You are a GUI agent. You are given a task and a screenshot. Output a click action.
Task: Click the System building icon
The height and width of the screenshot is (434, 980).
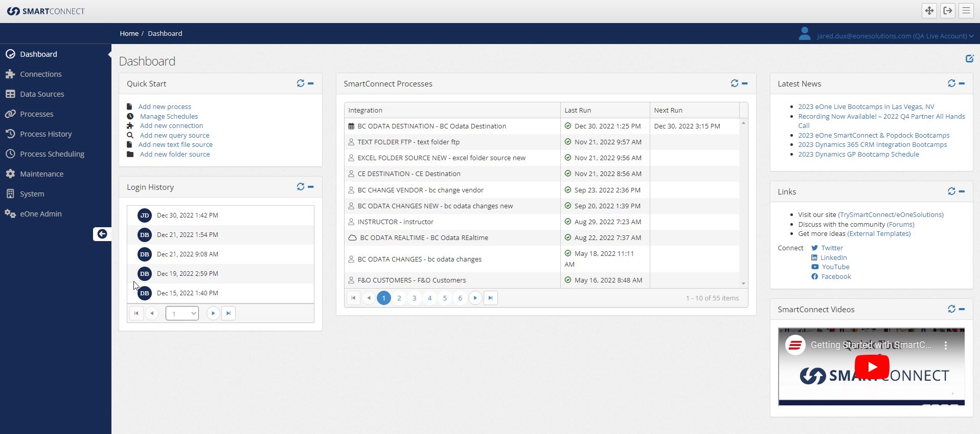click(10, 194)
